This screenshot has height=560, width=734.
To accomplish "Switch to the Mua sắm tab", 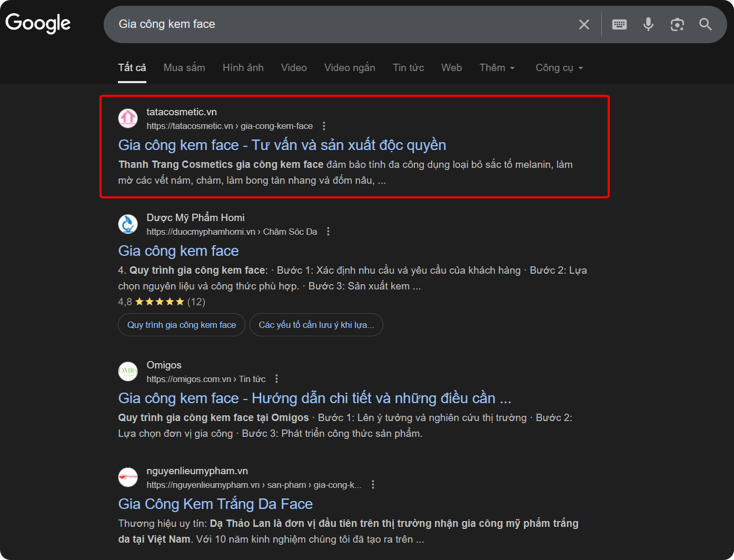I will click(184, 68).
